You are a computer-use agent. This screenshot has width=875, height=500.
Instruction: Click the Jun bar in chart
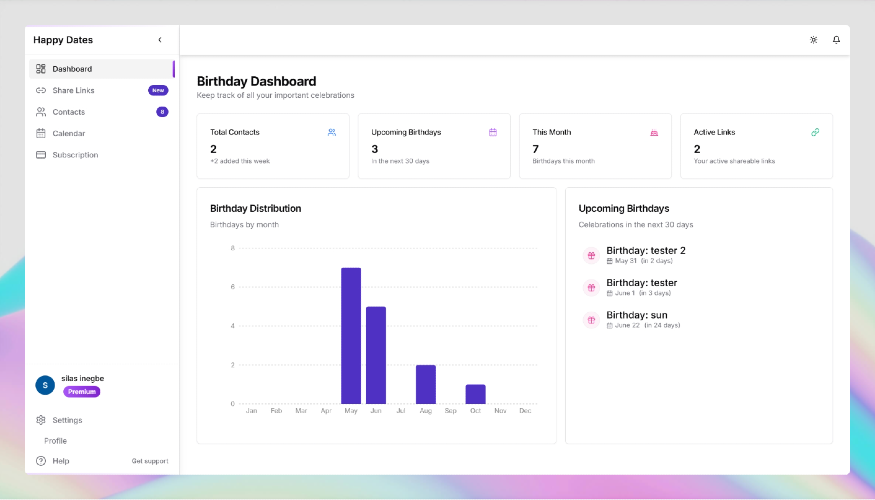[376, 355]
